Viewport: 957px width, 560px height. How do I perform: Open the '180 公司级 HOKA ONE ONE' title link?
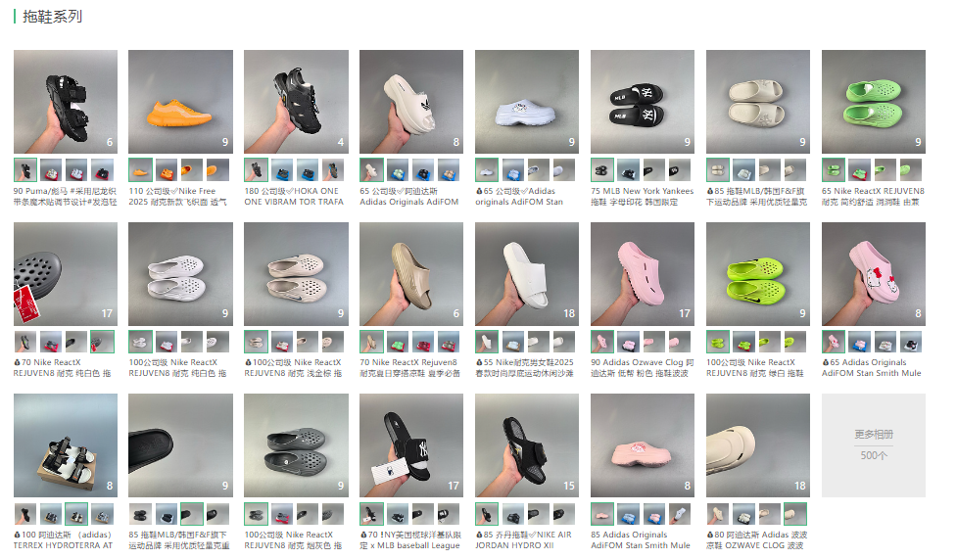[294, 197]
